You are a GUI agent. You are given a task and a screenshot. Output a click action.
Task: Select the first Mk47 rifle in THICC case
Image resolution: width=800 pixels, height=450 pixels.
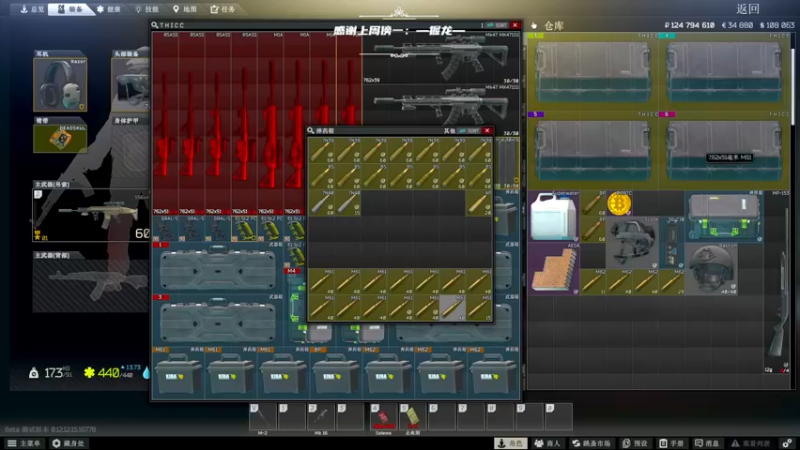click(x=440, y=59)
